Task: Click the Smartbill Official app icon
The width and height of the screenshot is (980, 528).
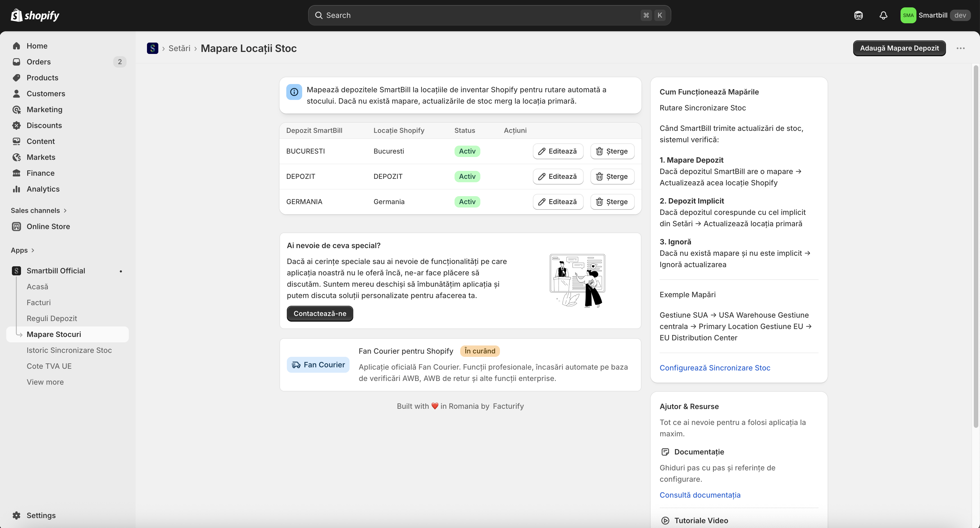Action: pos(16,271)
